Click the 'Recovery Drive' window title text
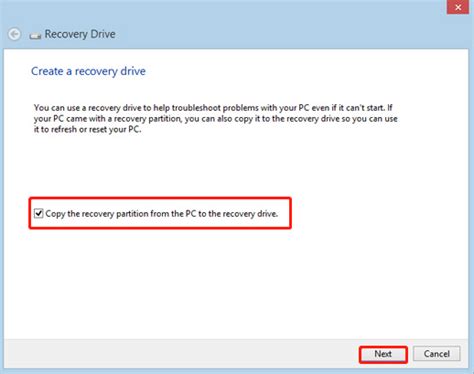 click(80, 34)
